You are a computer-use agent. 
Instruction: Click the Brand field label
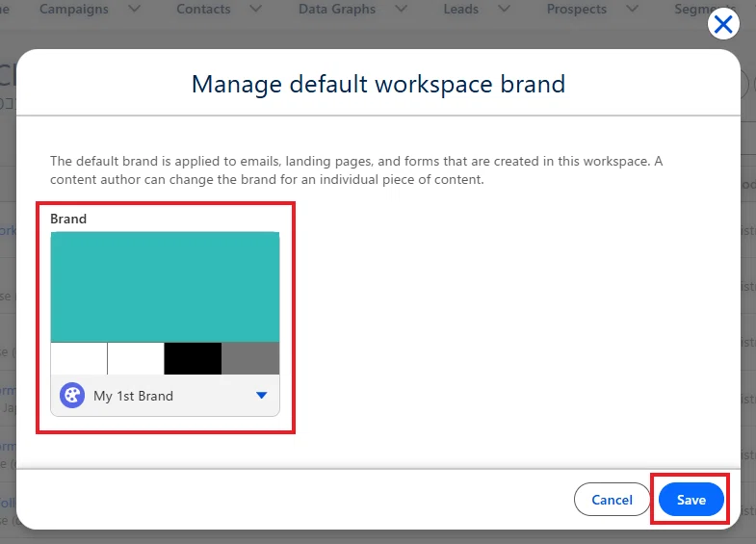pyautogui.click(x=68, y=219)
